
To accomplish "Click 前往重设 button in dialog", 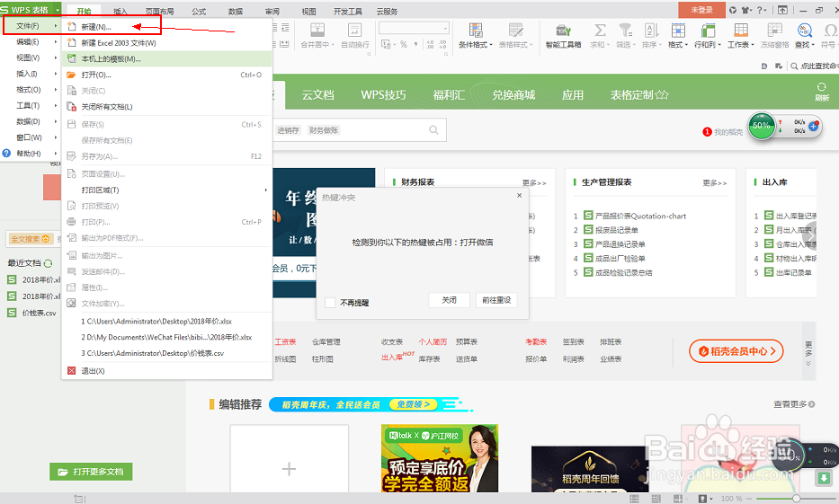I will tap(496, 300).
